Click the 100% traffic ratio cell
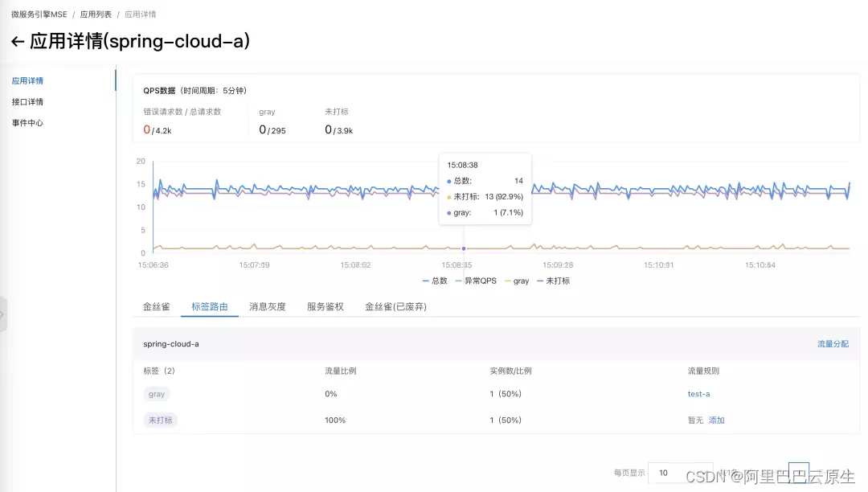 [335, 420]
